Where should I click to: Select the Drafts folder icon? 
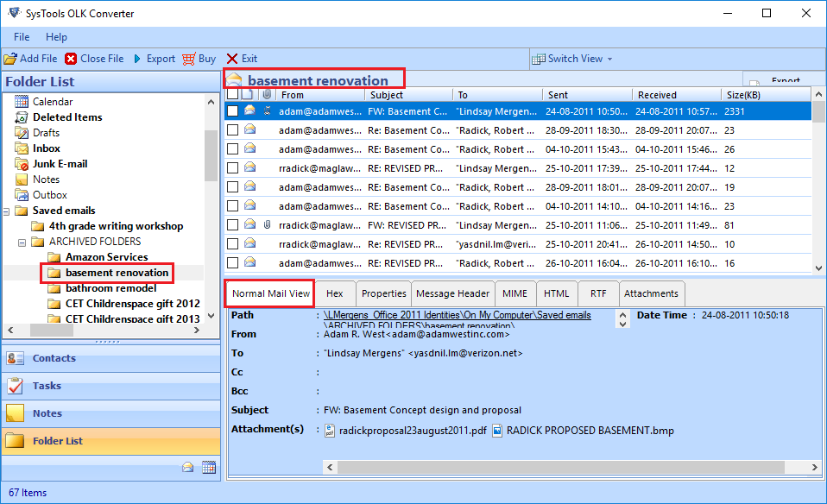22,132
